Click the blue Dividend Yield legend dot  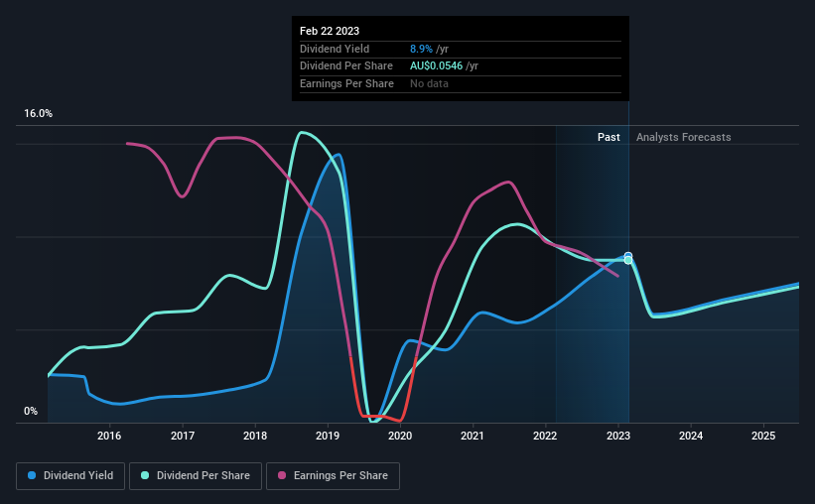coord(32,475)
